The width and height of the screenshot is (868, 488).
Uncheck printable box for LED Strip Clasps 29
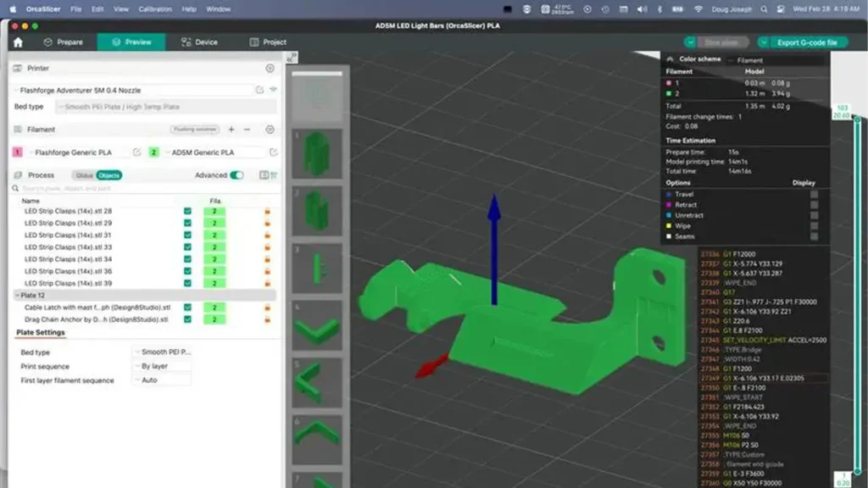click(x=187, y=224)
